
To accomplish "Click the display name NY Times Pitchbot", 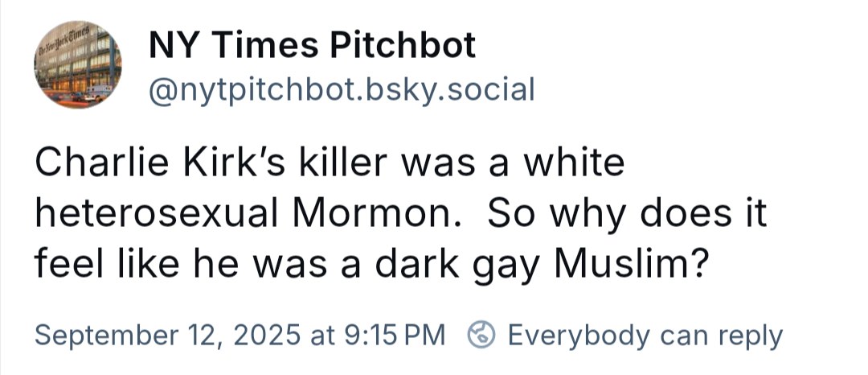I will [x=313, y=47].
